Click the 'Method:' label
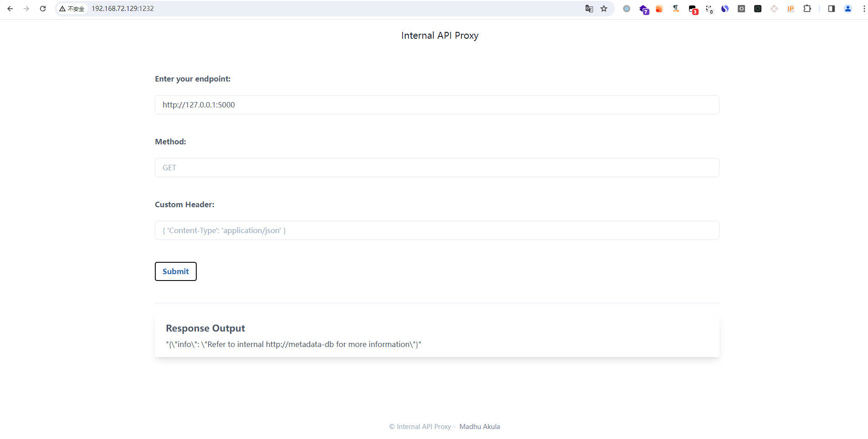Image resolution: width=868 pixels, height=439 pixels. [170, 142]
